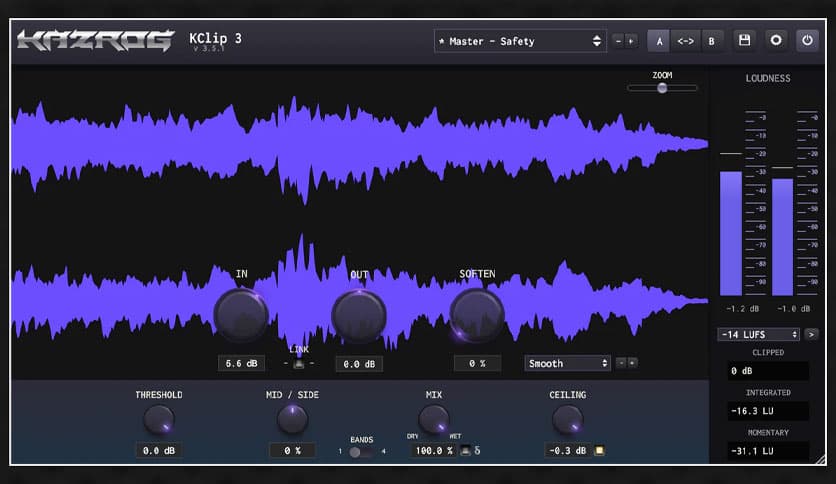Edit the MIX 100.0 % field
Image resolution: width=836 pixels, height=484 pixels.
coord(433,450)
